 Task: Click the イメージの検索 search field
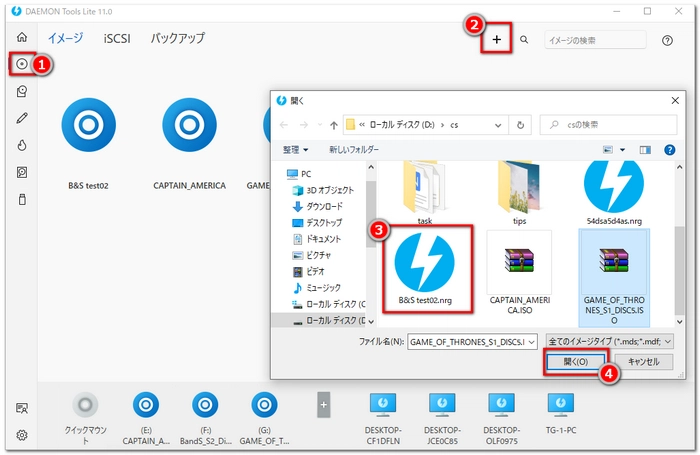click(x=595, y=40)
